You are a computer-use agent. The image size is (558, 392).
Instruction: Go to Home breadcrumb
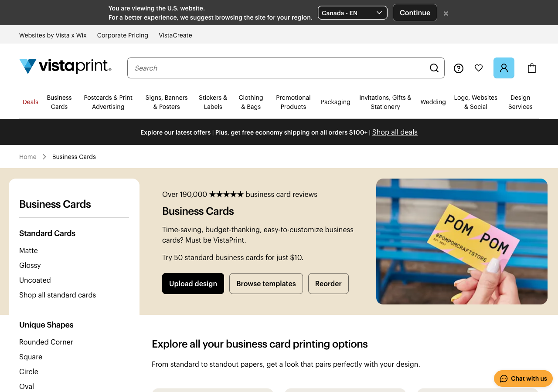click(28, 157)
